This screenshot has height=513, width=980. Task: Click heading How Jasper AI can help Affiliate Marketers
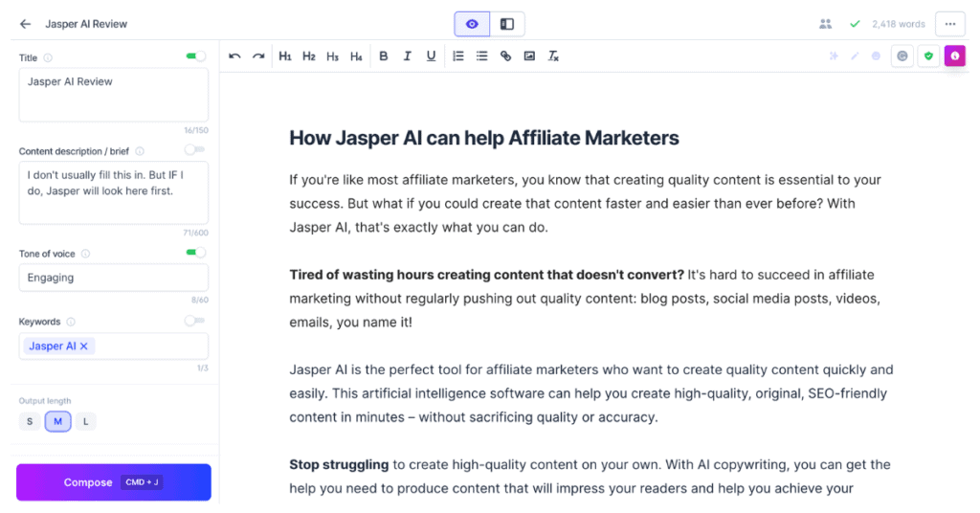pyautogui.click(x=483, y=138)
